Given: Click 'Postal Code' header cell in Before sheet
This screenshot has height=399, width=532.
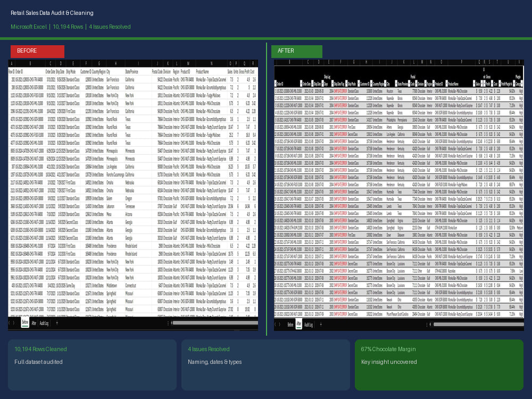Looking at the screenshot, I should 157,72.
